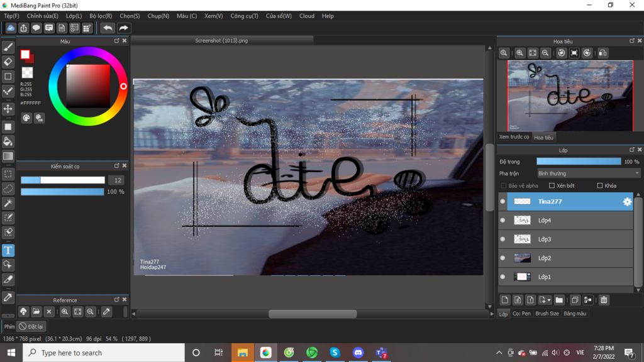This screenshot has height=362, width=644.
Task: Click the export/share icon in the top toolbar
Action: (23, 28)
